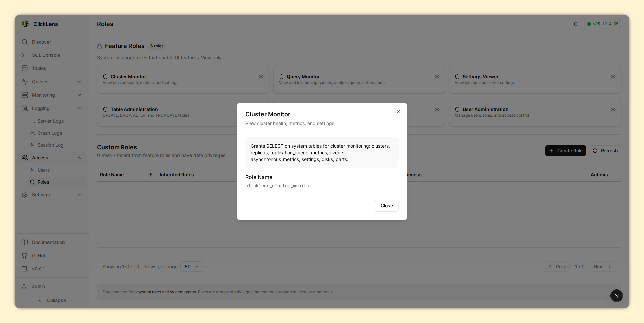Viewport: 644px width, 323px height.
Task: Open the rows per page dropdown
Action: pos(192,267)
